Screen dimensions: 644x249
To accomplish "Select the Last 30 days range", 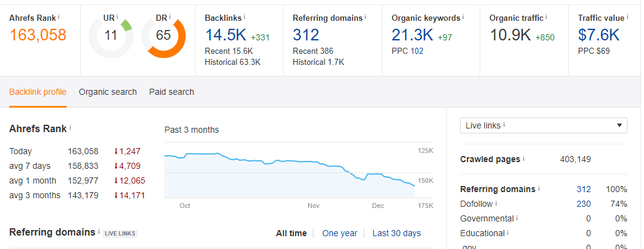I will click(397, 233).
